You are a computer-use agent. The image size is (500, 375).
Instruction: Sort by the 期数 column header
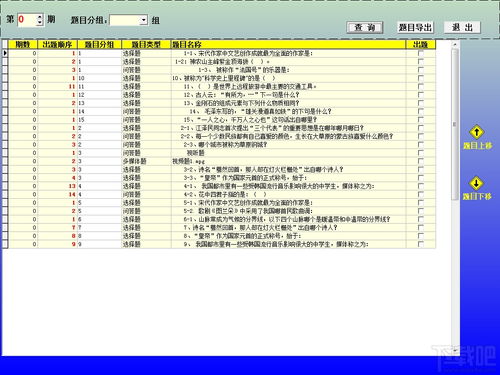click(x=23, y=44)
